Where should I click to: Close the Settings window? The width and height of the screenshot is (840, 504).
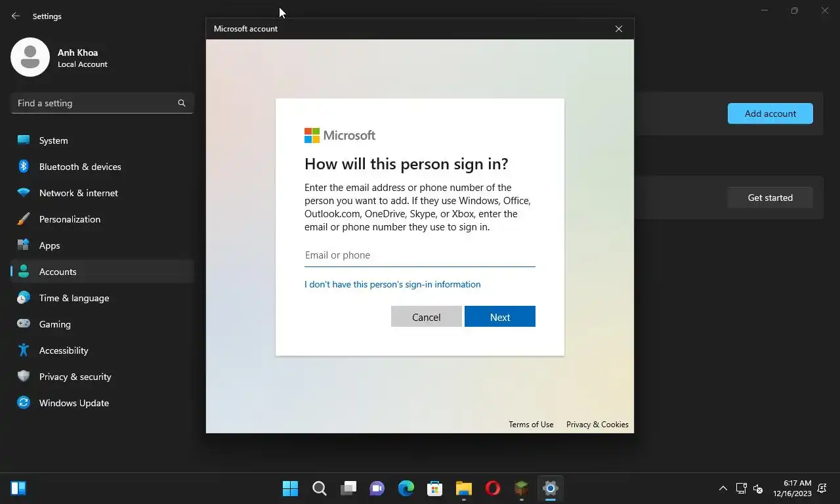point(825,10)
